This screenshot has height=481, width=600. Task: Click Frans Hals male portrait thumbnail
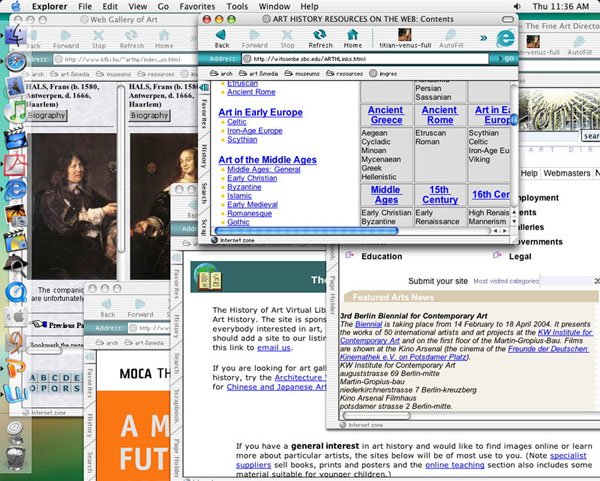click(74, 206)
